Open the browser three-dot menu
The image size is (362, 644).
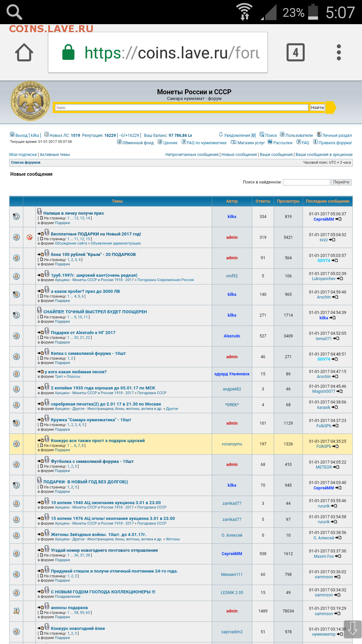339,52
